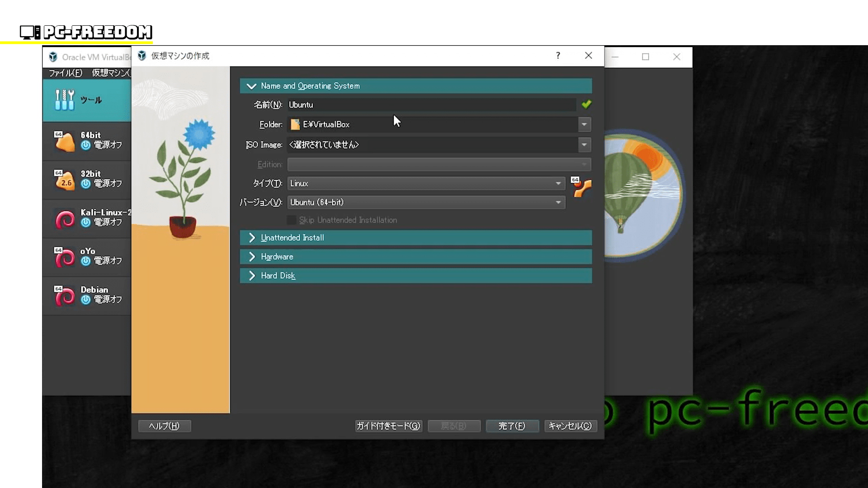Click the folder icon in Folder field
868x488 pixels.
(295, 124)
